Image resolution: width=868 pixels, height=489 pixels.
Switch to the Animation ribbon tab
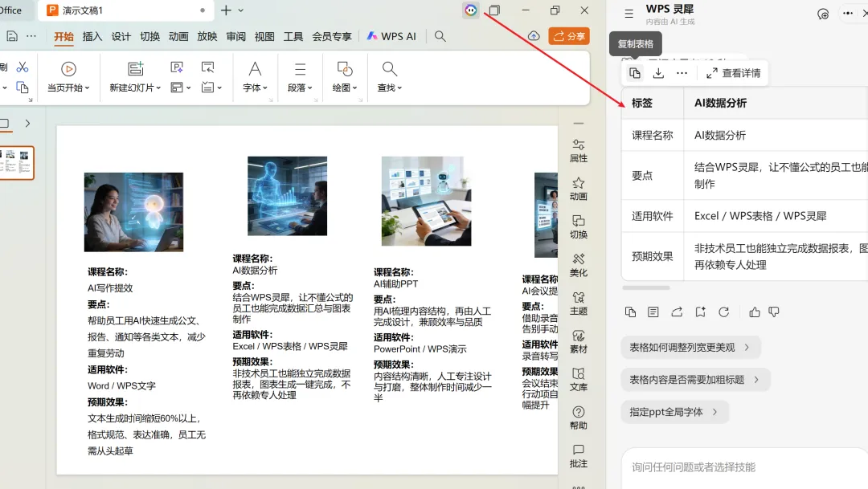point(178,36)
